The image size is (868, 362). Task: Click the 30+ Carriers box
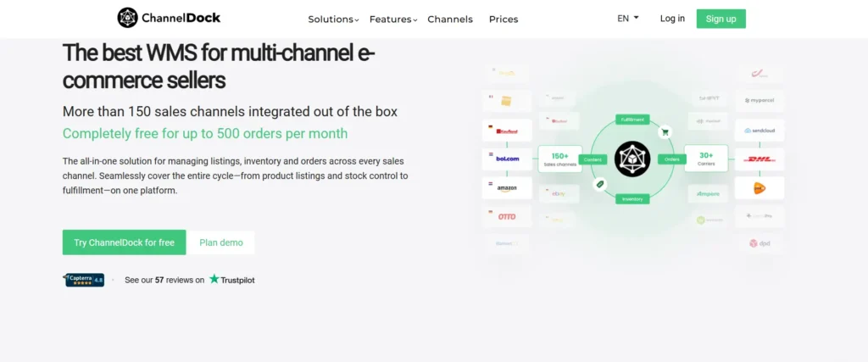pyautogui.click(x=706, y=159)
